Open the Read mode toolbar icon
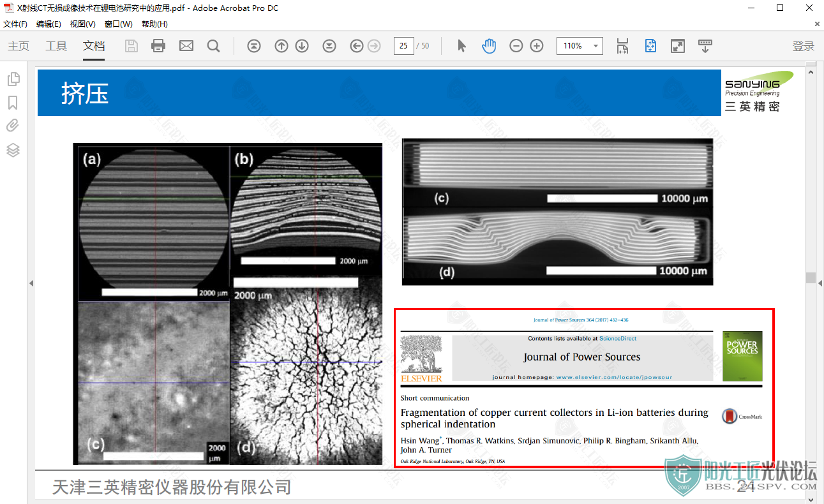 pyautogui.click(x=705, y=46)
